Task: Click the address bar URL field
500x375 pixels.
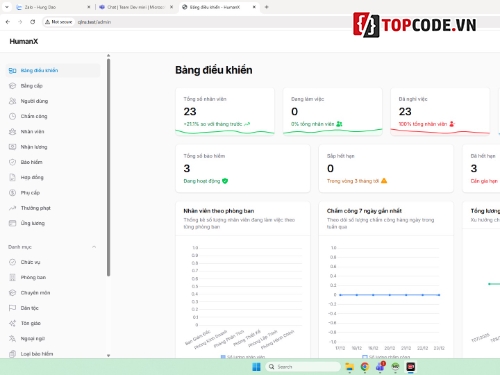Action: pos(213,22)
